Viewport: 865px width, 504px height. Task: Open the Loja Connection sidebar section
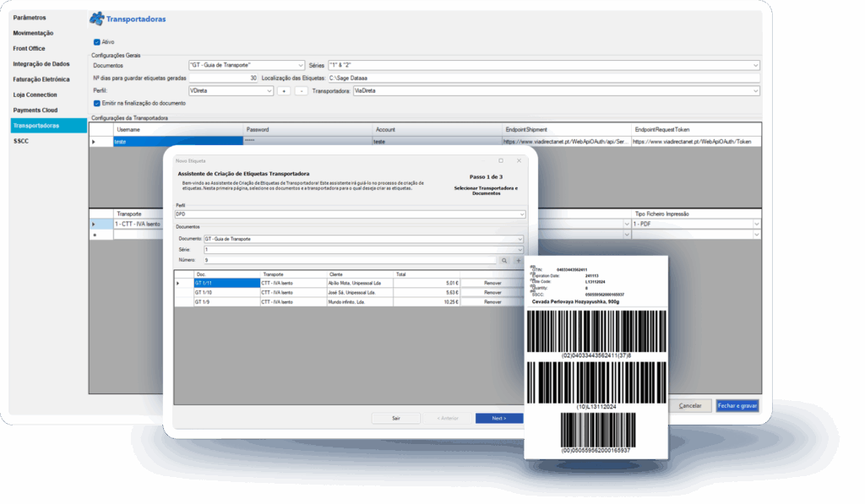[35, 95]
